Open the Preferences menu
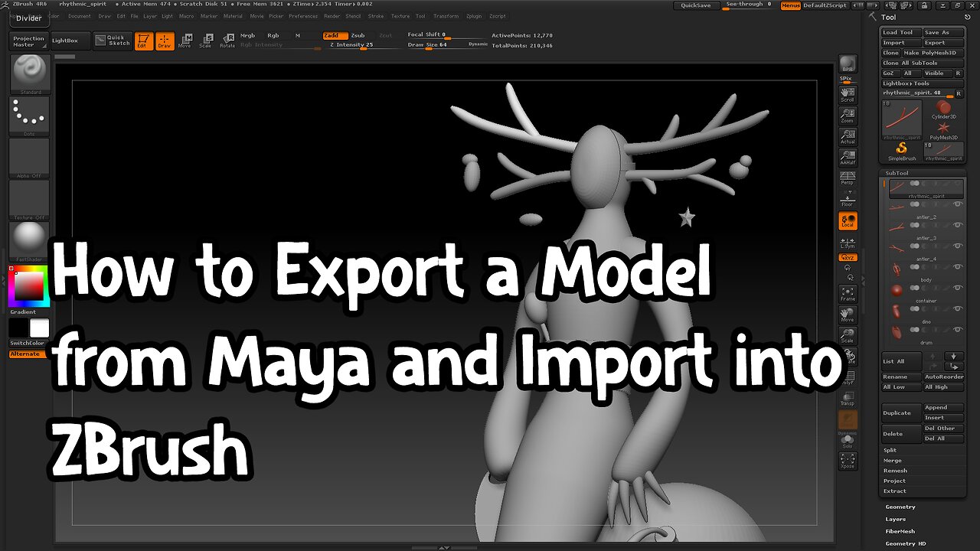980x551 pixels. click(303, 16)
